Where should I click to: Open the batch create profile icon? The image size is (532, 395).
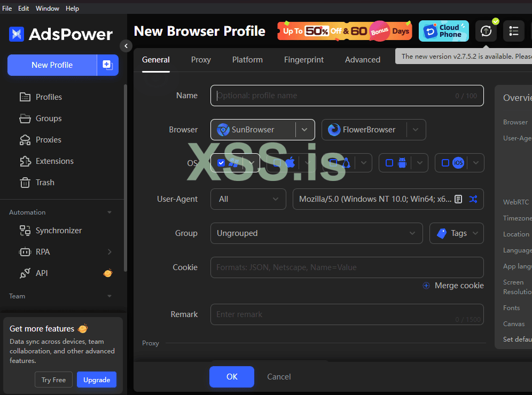pos(107,65)
